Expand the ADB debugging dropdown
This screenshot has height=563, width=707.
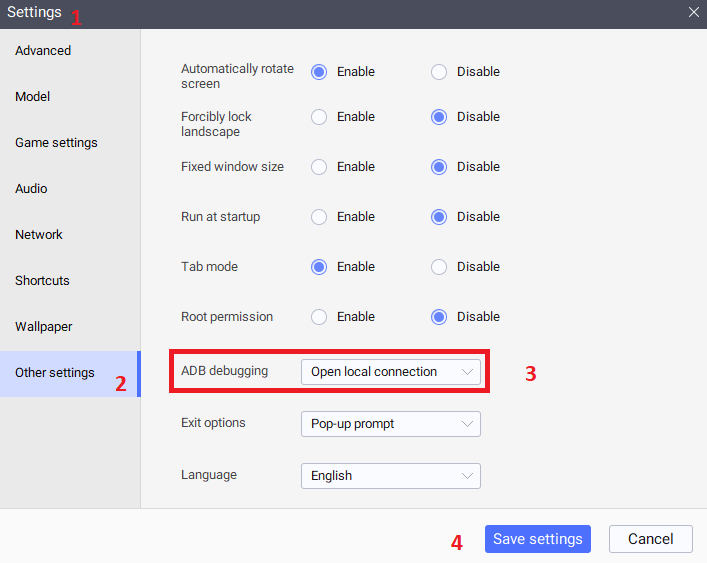[390, 372]
